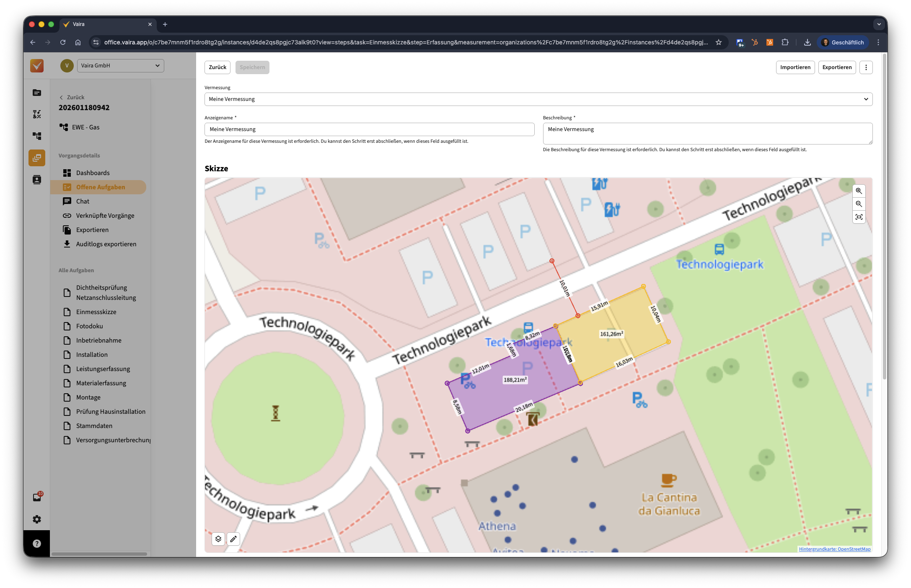
Task: Open Chat in the sidebar
Action: pyautogui.click(x=83, y=201)
